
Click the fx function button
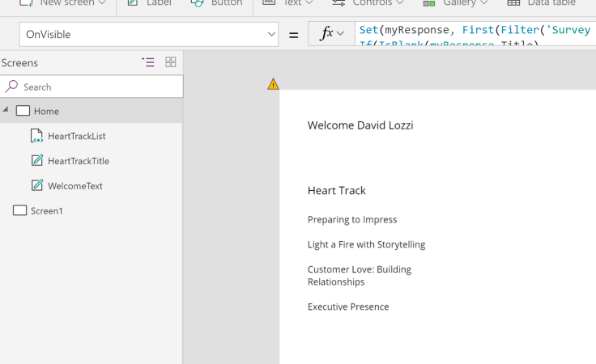pyautogui.click(x=331, y=34)
